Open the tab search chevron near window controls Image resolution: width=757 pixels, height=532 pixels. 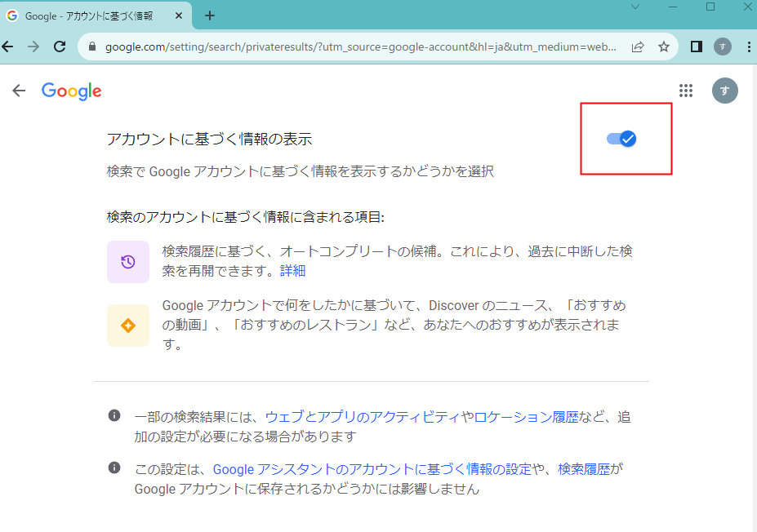pyautogui.click(x=635, y=7)
